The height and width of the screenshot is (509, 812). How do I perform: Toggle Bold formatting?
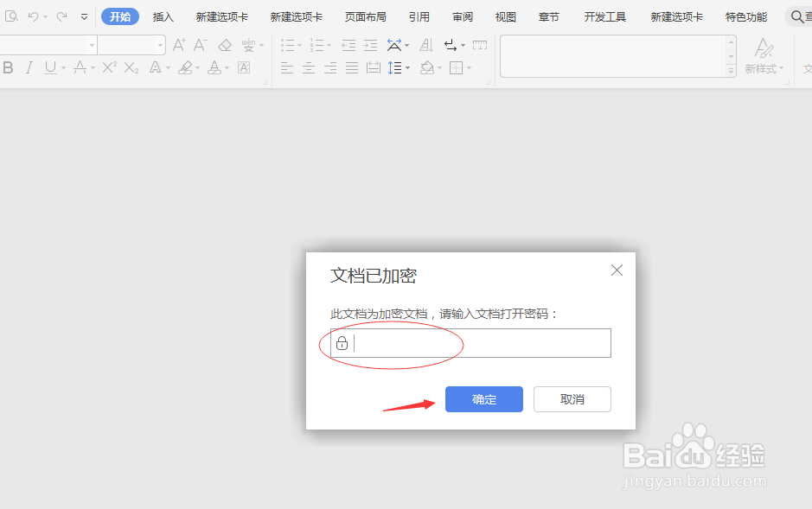coord(9,67)
